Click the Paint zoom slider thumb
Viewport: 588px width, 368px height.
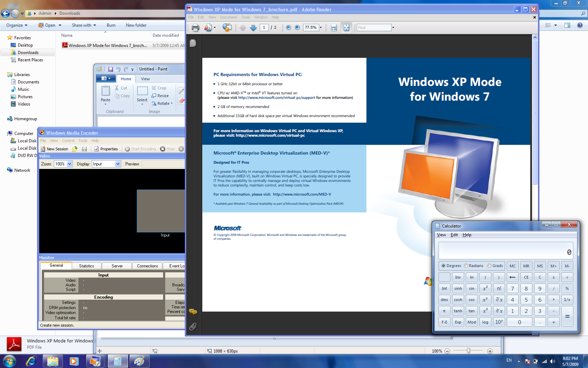(x=468, y=351)
